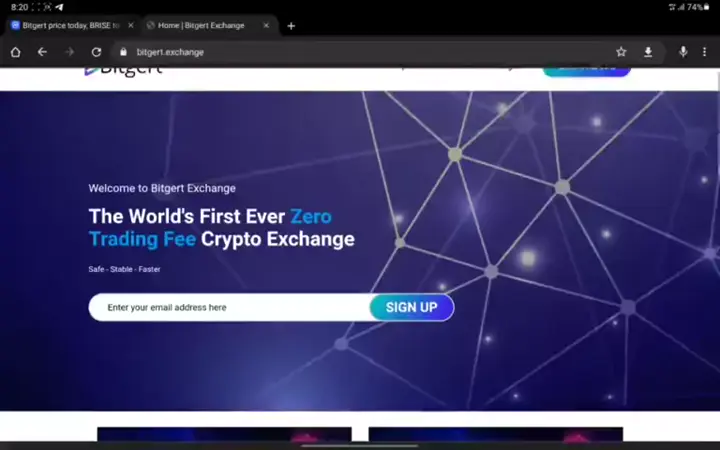Close the Bitgert price today tab
Screen dimensions: 720x450
[x=129, y=26]
